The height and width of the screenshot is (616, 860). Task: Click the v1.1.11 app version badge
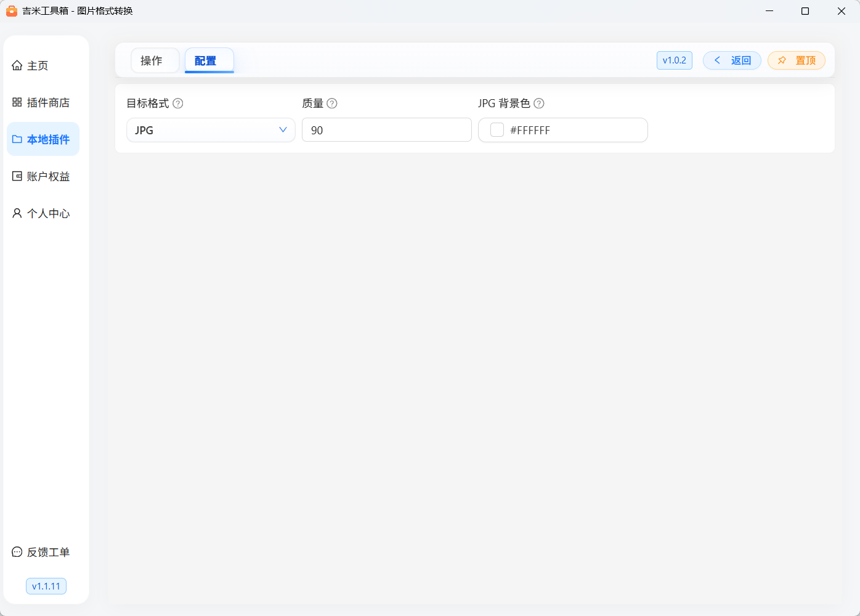click(x=46, y=586)
